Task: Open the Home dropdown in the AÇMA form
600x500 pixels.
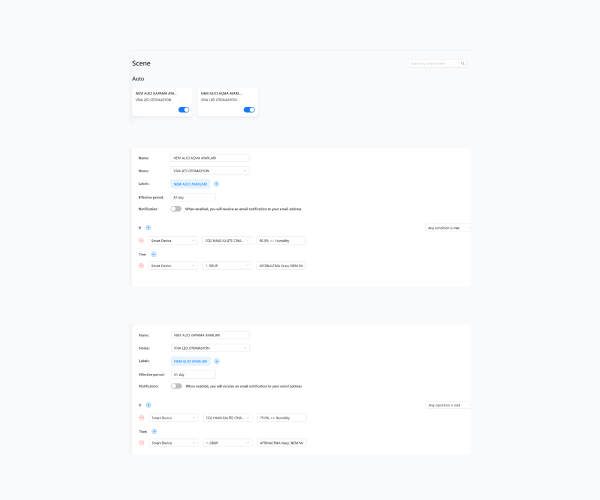Action: pyautogui.click(x=210, y=171)
